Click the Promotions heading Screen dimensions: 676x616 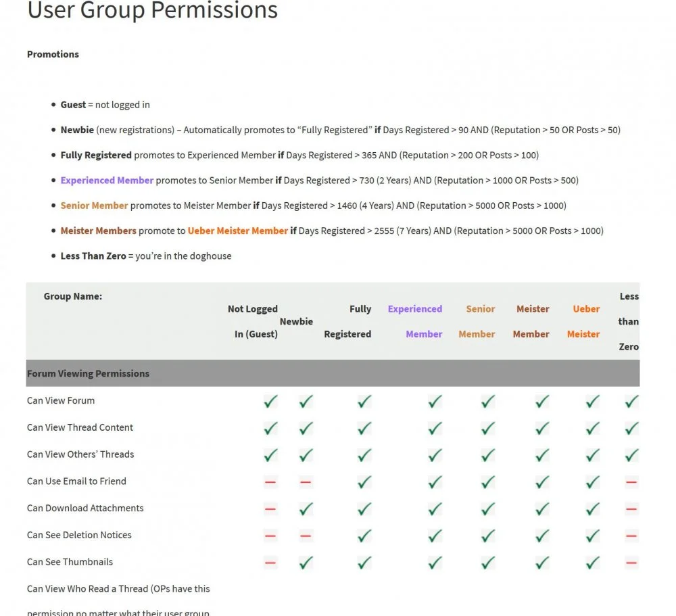click(53, 54)
